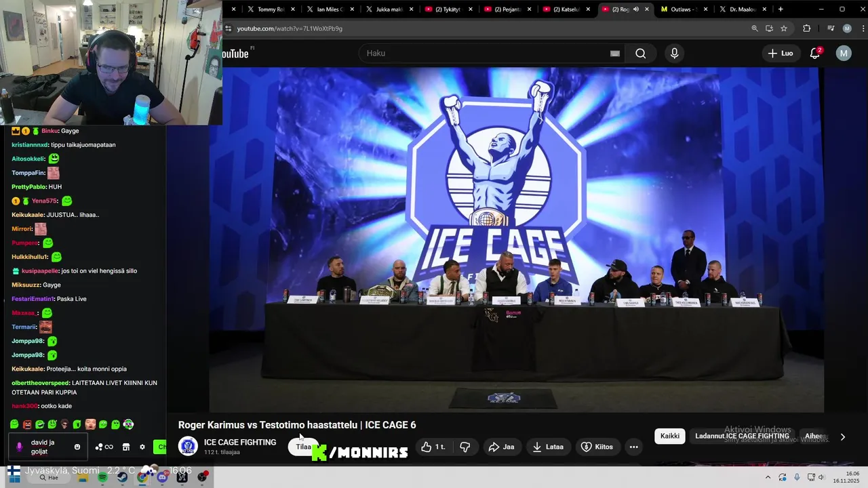
Task: Open the ICE CAGE FIGHTING channel name link
Action: (240, 442)
